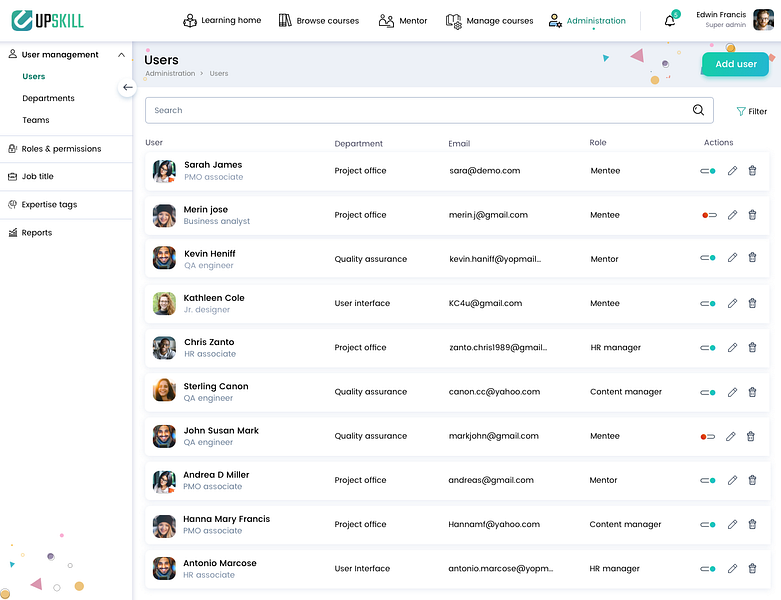Screen dimensions: 781x600
Task: Select Users in sidebar
Action: (33, 76)
